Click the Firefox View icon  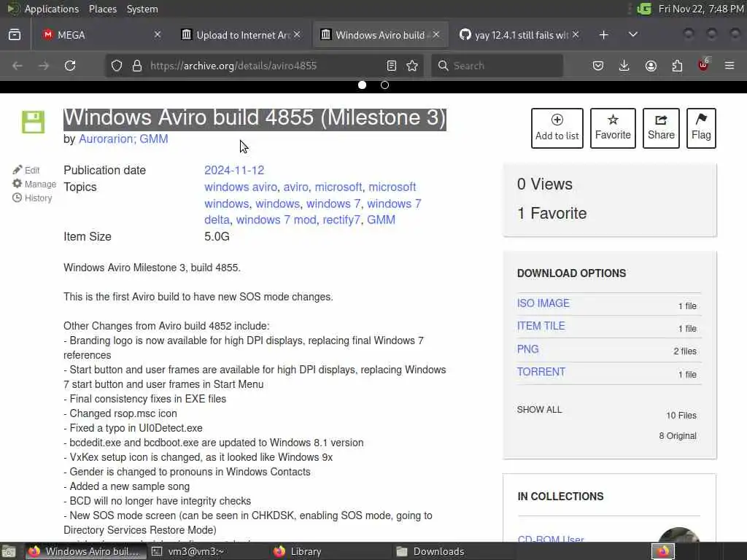click(15, 35)
